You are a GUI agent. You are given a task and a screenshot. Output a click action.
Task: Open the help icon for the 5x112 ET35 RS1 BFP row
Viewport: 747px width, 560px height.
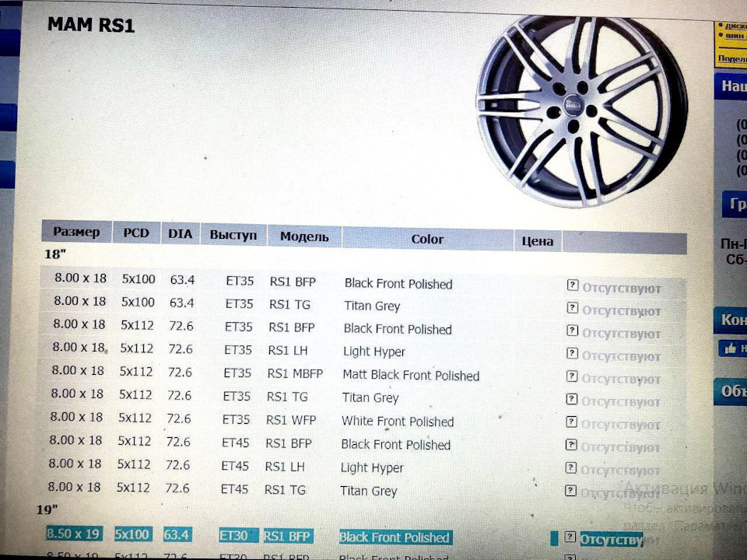[572, 331]
